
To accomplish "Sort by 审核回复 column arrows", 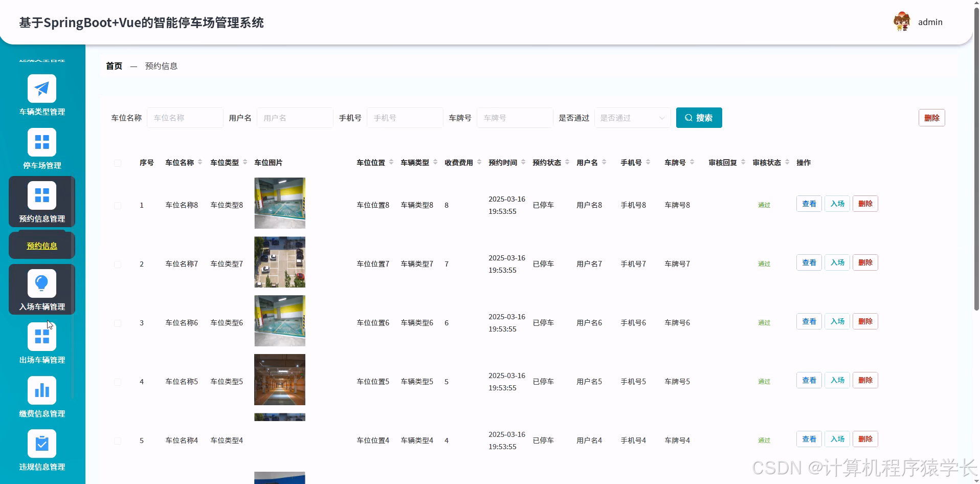I will click(743, 162).
